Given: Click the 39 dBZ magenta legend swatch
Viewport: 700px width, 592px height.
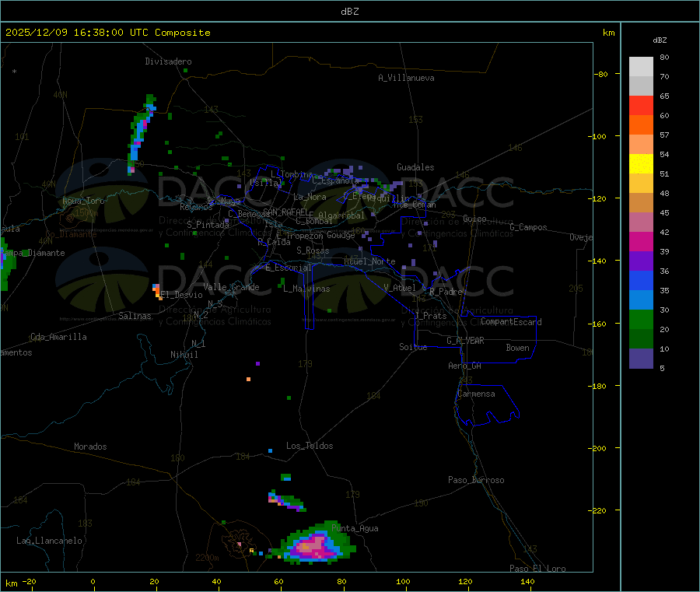Looking at the screenshot, I should [641, 241].
